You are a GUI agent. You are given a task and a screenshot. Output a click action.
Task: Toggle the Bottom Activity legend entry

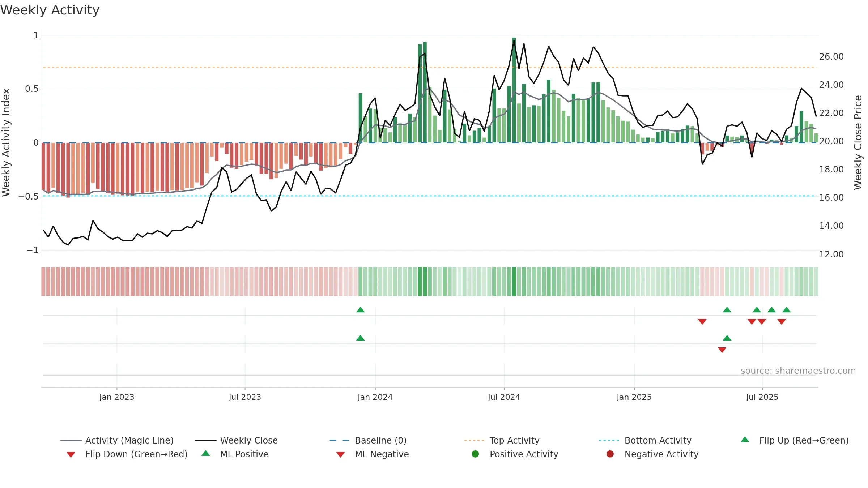click(645, 440)
